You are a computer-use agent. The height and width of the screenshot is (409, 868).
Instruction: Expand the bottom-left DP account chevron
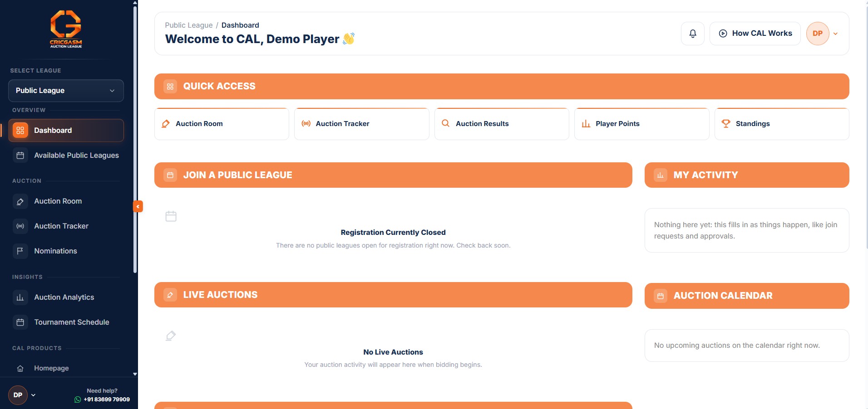pyautogui.click(x=33, y=395)
